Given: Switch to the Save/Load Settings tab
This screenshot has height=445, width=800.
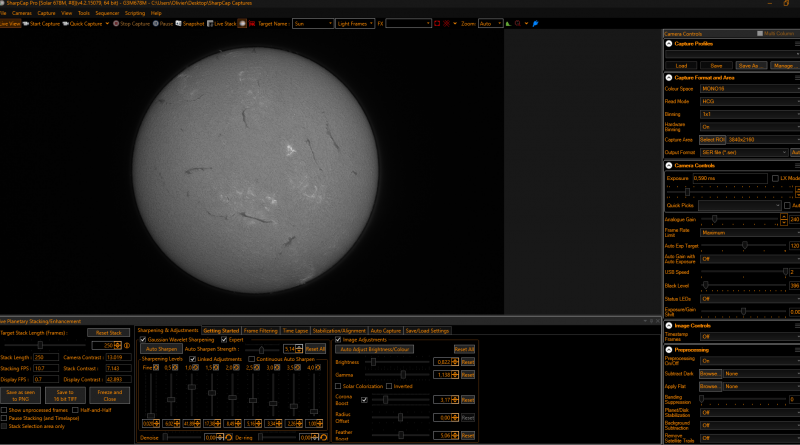Looking at the screenshot, I should pos(427,331).
